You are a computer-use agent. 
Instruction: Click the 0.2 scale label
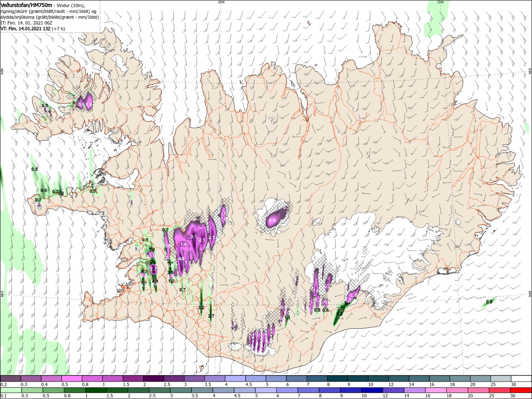pyautogui.click(x=3, y=384)
